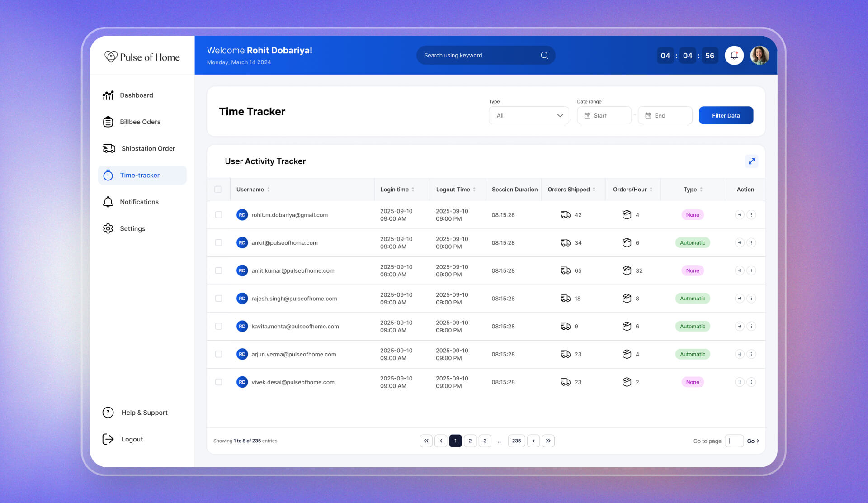Open Billbee Oders in sidebar
868x503 pixels.
click(140, 122)
